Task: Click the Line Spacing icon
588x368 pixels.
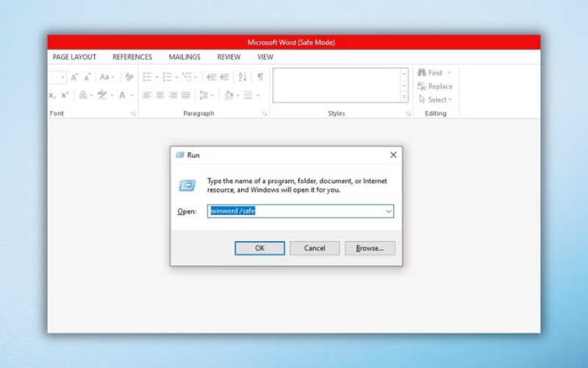Action: click(204, 95)
